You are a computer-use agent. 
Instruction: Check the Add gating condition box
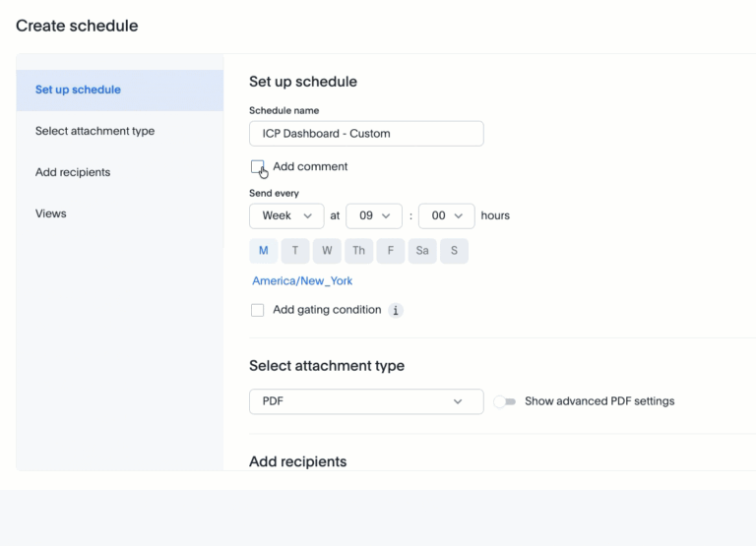(257, 310)
